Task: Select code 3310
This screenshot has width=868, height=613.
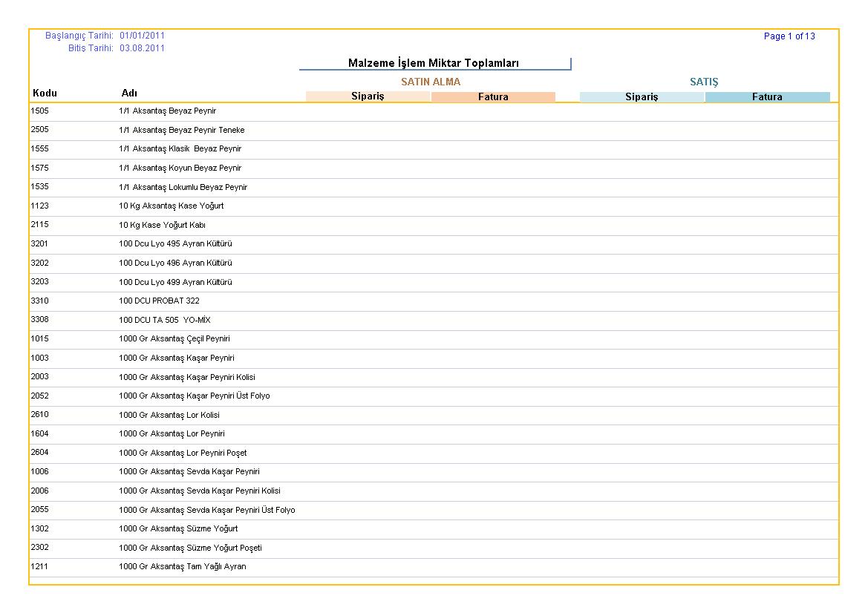Action: 40,301
